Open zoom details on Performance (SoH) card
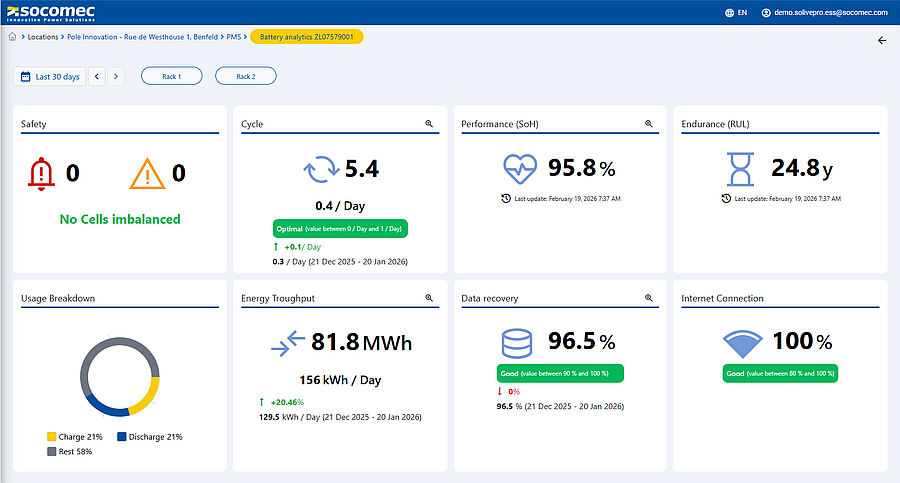The width and height of the screenshot is (900, 483). coord(648,124)
